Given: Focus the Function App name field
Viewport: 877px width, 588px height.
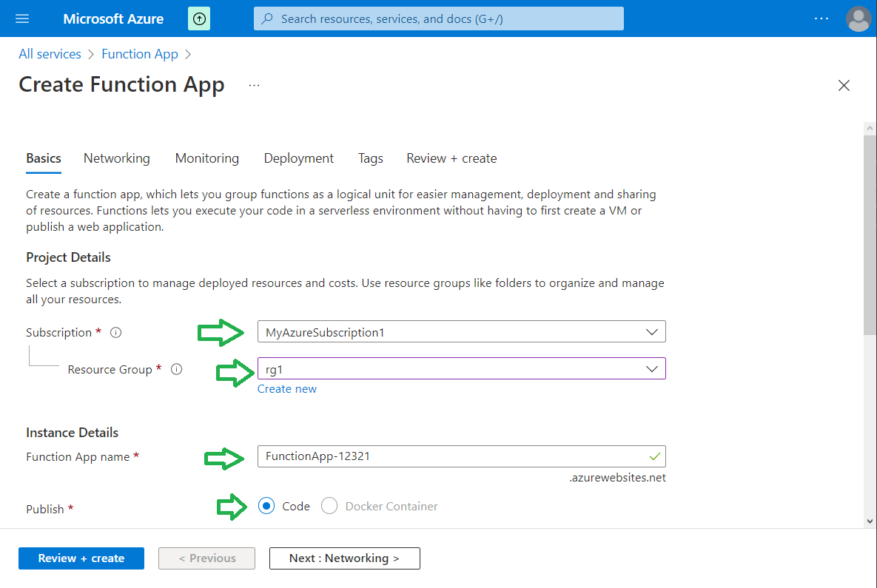Looking at the screenshot, I should coord(461,456).
